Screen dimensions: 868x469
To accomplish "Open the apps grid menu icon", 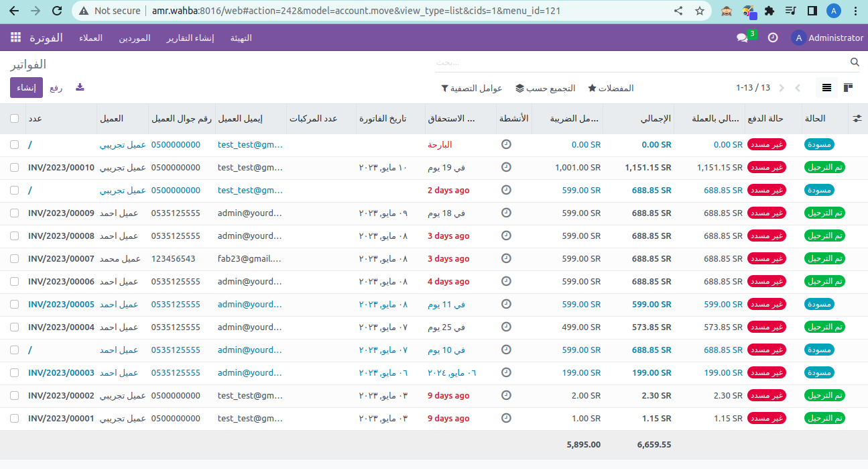I will (15, 38).
